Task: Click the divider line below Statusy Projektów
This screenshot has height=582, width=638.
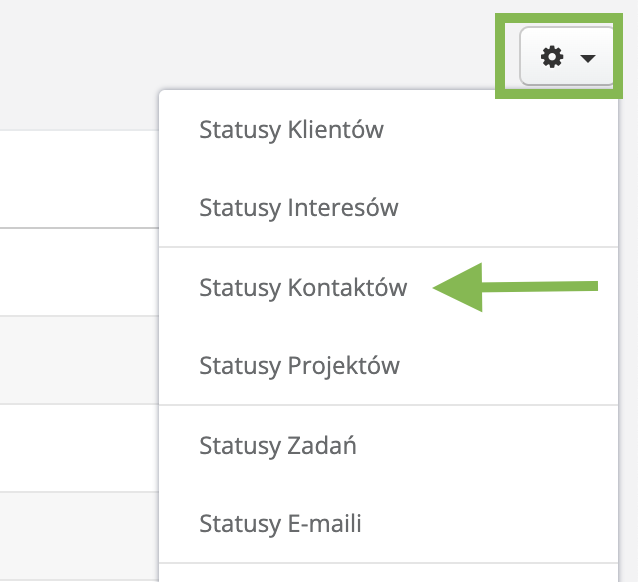Action: pyautogui.click(x=398, y=405)
